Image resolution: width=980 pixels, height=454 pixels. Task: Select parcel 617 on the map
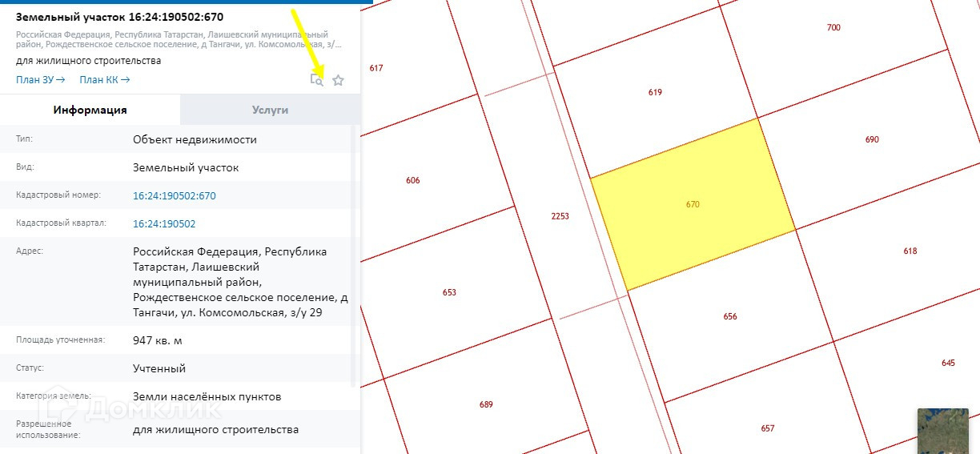tap(376, 68)
